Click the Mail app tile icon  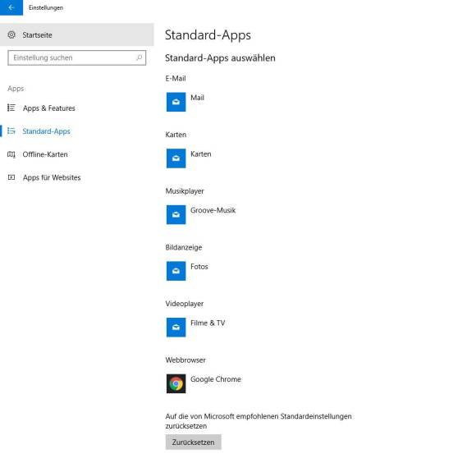tap(176, 102)
